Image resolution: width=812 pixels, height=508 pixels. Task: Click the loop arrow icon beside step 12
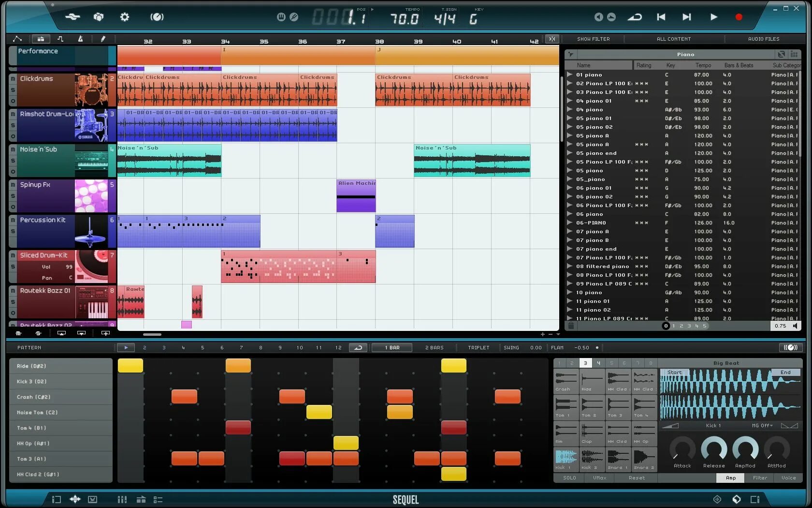pyautogui.click(x=358, y=347)
